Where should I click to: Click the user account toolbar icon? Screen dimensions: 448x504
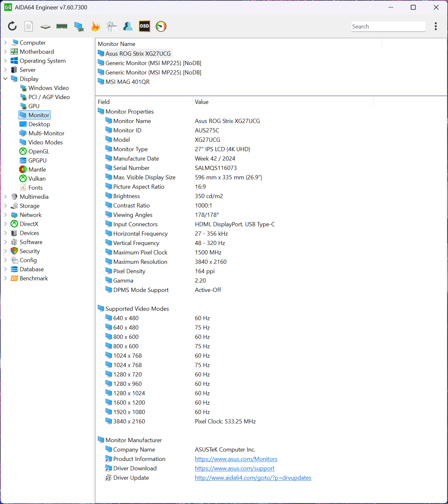[128, 26]
